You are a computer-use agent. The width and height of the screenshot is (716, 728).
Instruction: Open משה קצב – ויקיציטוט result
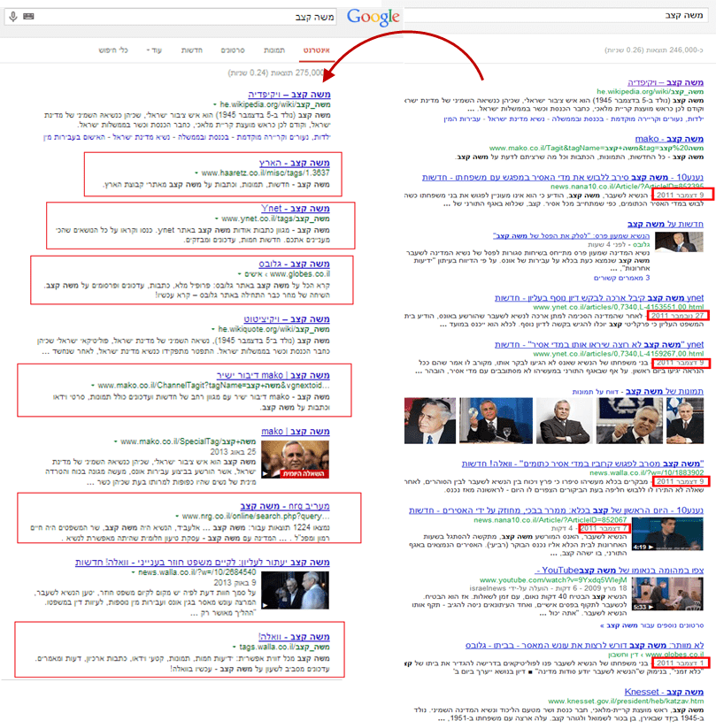coord(287,319)
